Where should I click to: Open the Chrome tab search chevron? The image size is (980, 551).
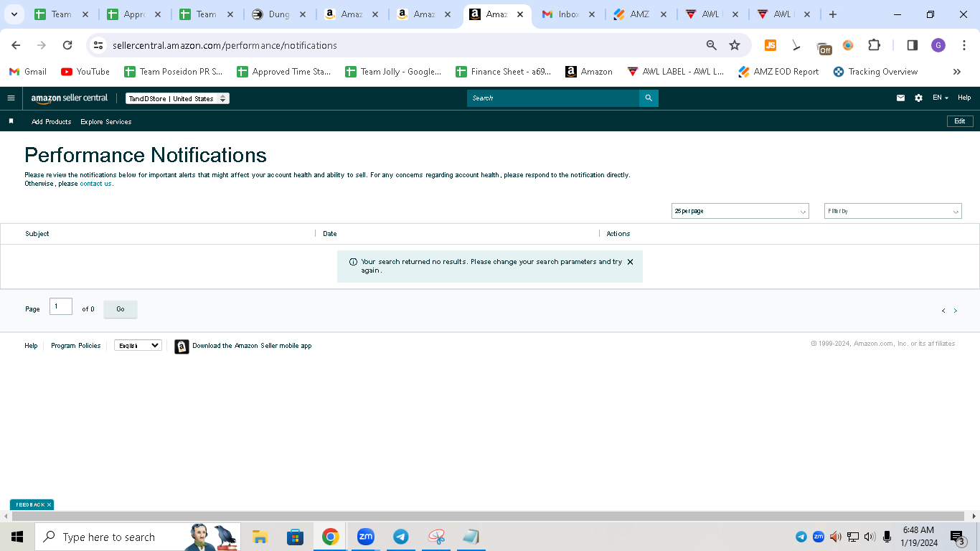click(x=14, y=14)
